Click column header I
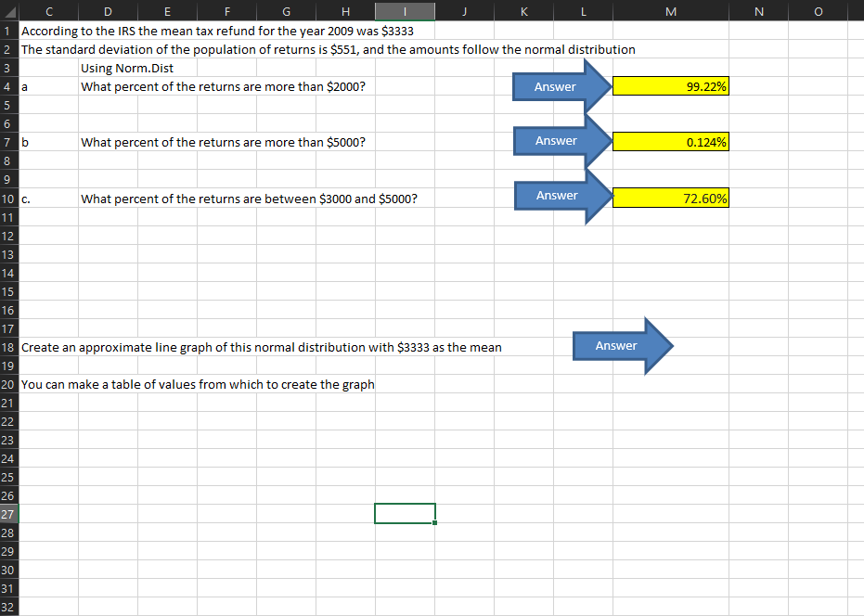This screenshot has height=616, width=864. (x=405, y=11)
